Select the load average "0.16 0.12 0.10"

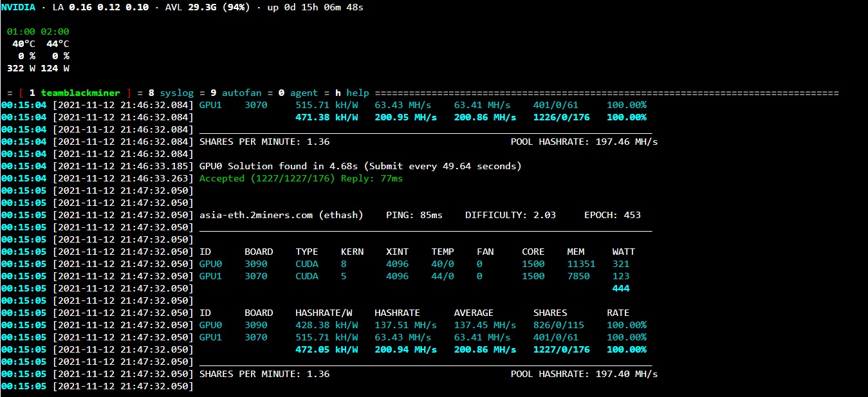109,7
